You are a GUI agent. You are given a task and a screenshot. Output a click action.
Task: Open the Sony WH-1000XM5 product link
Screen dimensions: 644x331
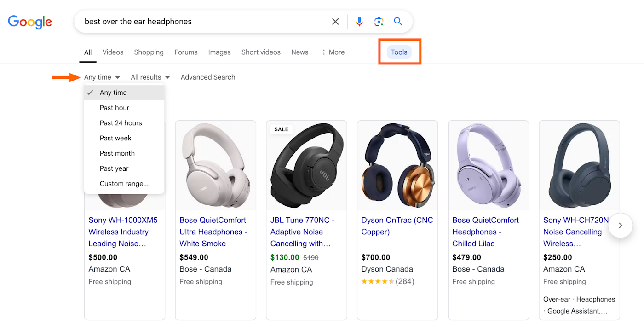[x=123, y=232]
